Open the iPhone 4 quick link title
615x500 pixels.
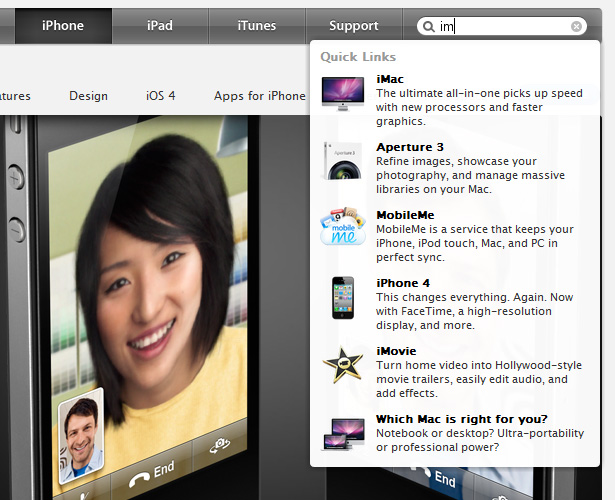403,283
